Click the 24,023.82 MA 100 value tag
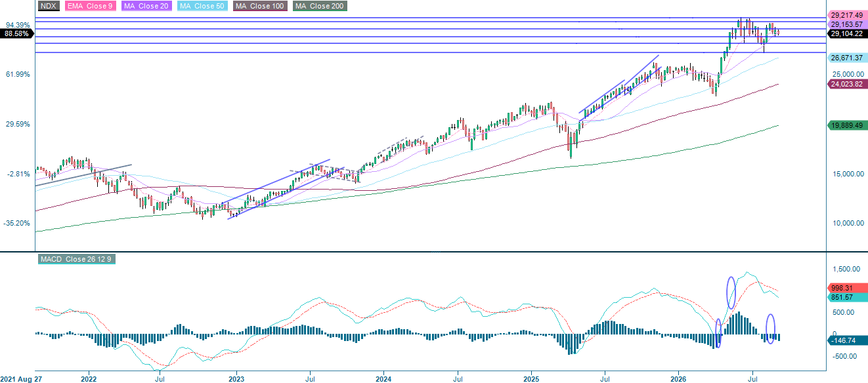Image resolution: width=868 pixels, height=383 pixels. [x=846, y=84]
